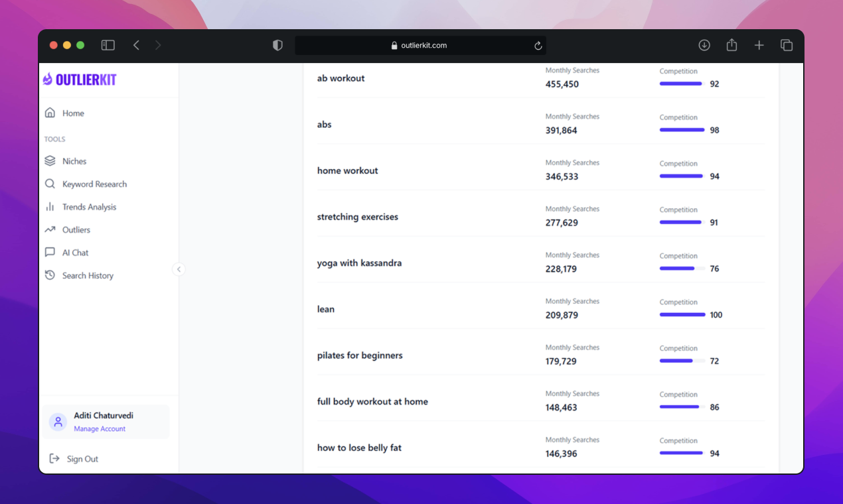The width and height of the screenshot is (843, 504).
Task: Click the lock icon in address bar
Action: pos(394,46)
